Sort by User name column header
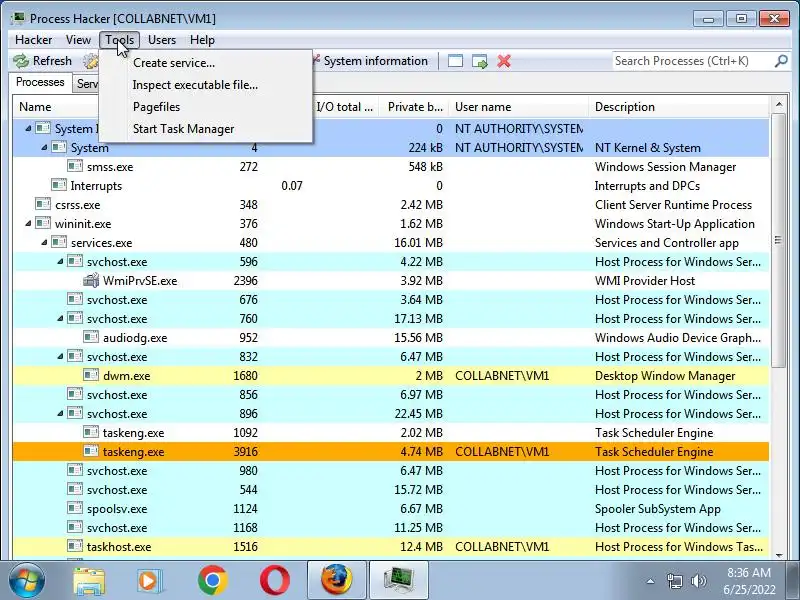This screenshot has width=800, height=600. click(x=518, y=107)
